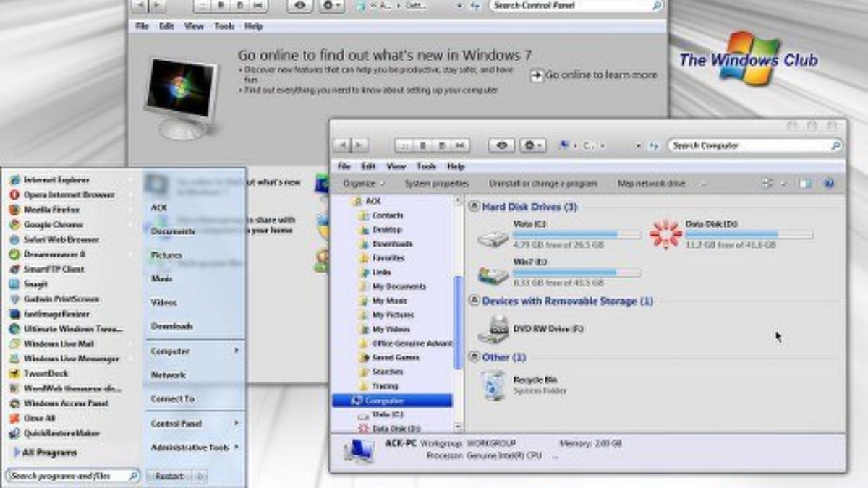Image resolution: width=868 pixels, height=488 pixels.
Task: Go back in the Computer window
Action: click(x=343, y=145)
